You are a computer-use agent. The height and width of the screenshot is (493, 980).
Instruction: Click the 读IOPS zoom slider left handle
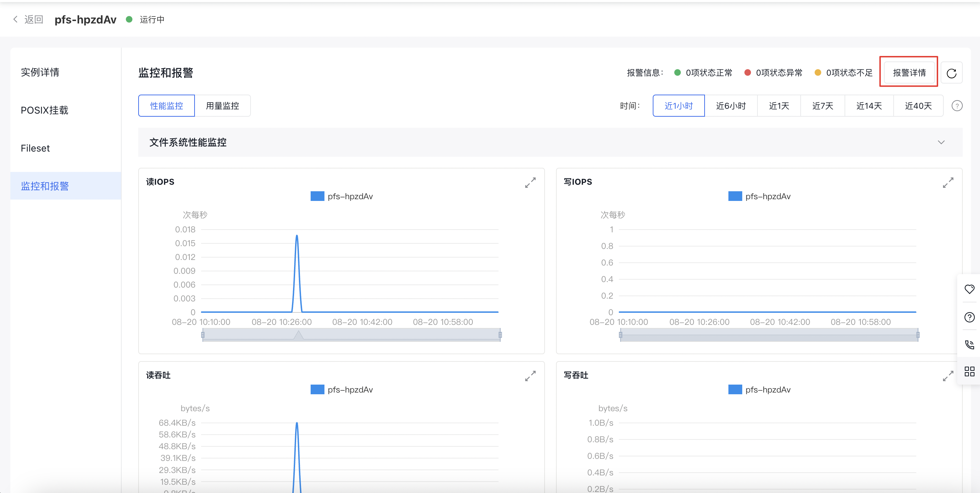[x=203, y=335]
